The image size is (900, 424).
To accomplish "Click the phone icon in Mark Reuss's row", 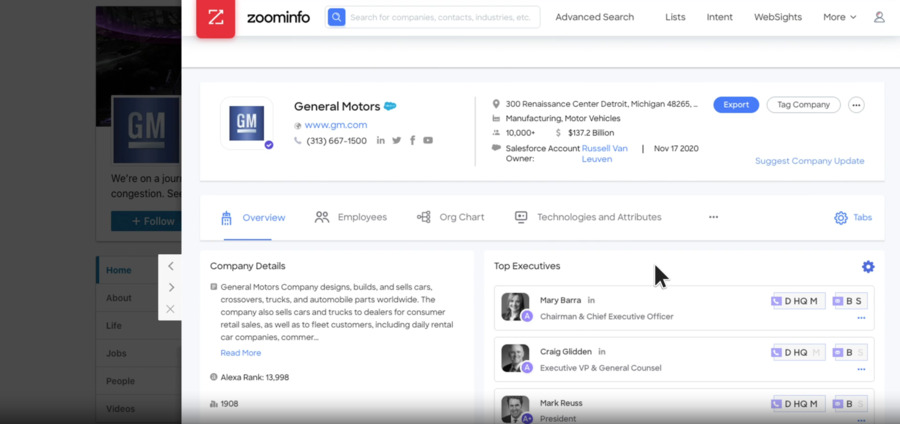I will point(777,404).
